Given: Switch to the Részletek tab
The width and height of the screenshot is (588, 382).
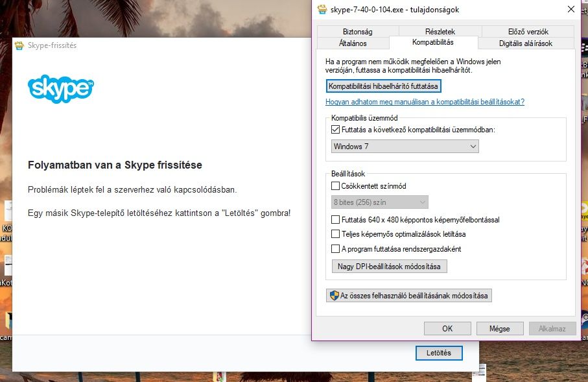Looking at the screenshot, I should point(440,32).
